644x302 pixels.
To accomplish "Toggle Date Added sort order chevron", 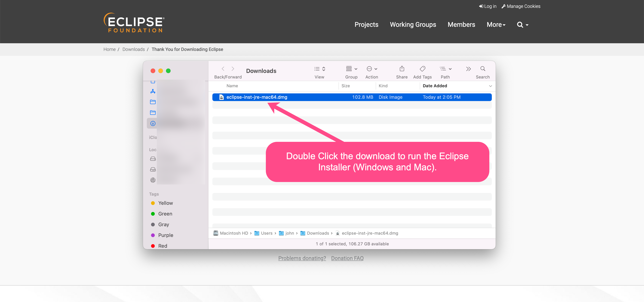I will tap(490, 86).
